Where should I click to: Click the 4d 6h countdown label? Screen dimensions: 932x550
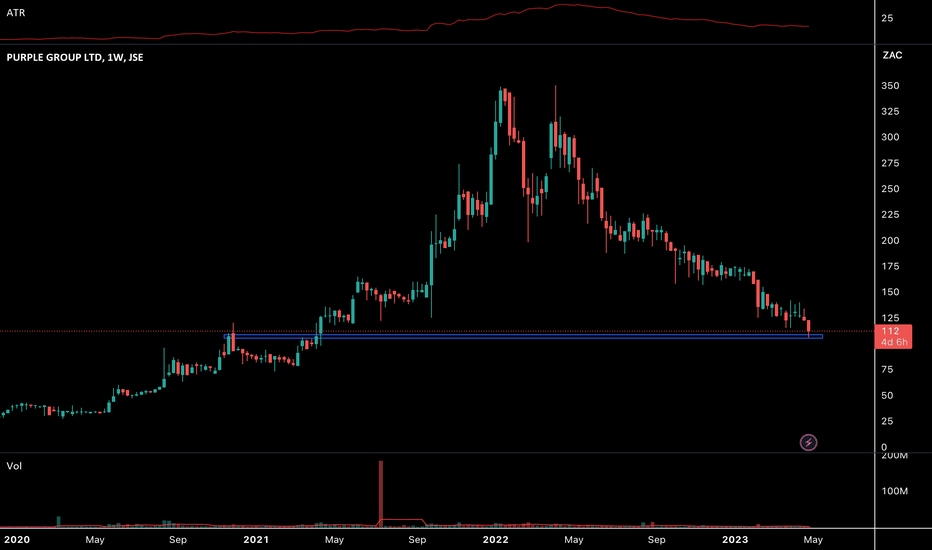(x=894, y=342)
